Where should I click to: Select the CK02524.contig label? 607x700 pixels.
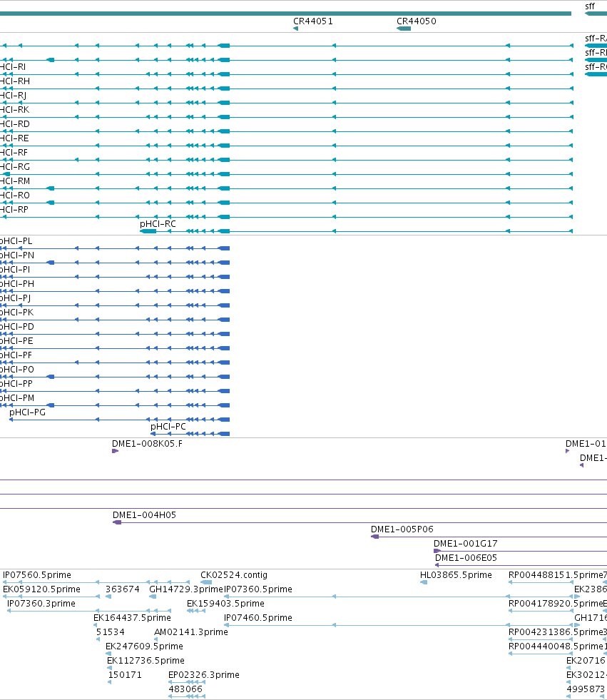(234, 575)
